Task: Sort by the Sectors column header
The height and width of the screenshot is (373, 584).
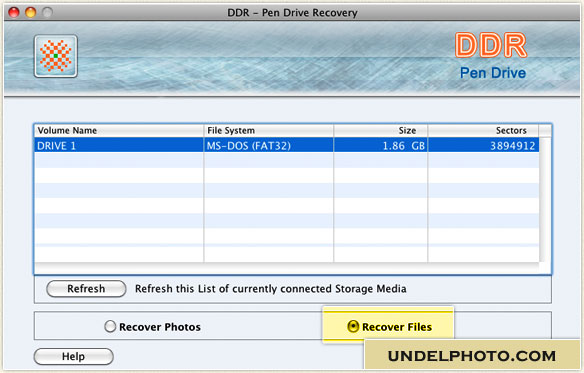Action: point(483,130)
